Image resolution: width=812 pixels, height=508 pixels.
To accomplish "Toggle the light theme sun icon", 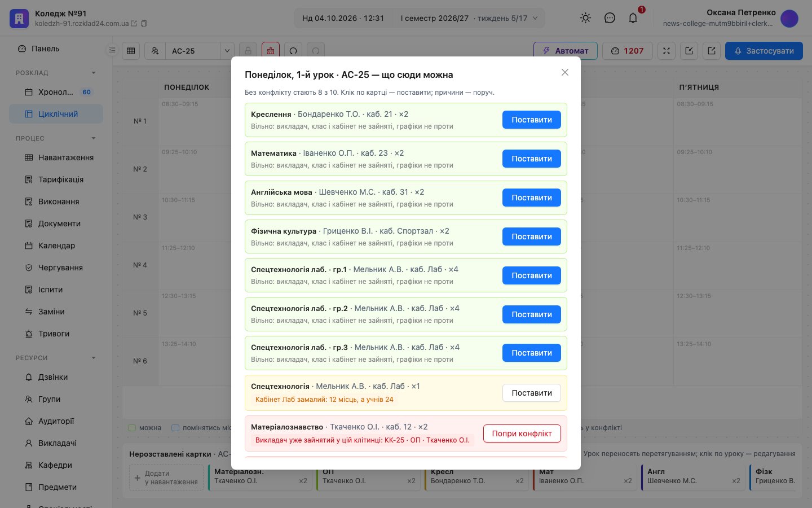I will point(586,18).
